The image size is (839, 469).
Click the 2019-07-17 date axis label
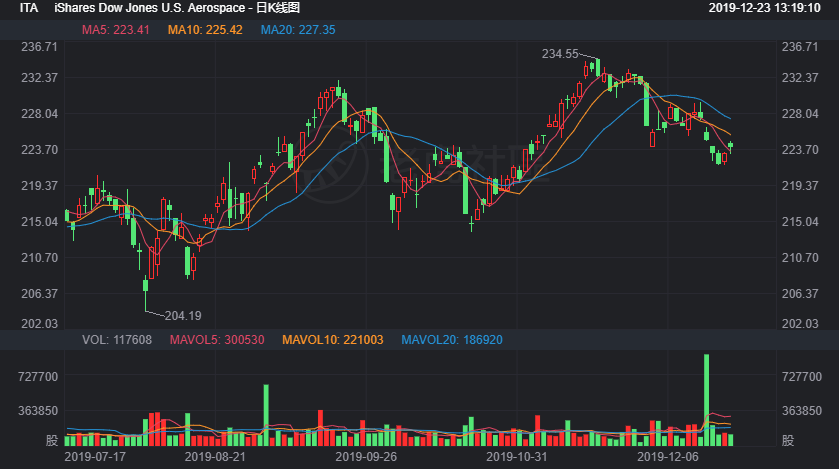[95, 457]
